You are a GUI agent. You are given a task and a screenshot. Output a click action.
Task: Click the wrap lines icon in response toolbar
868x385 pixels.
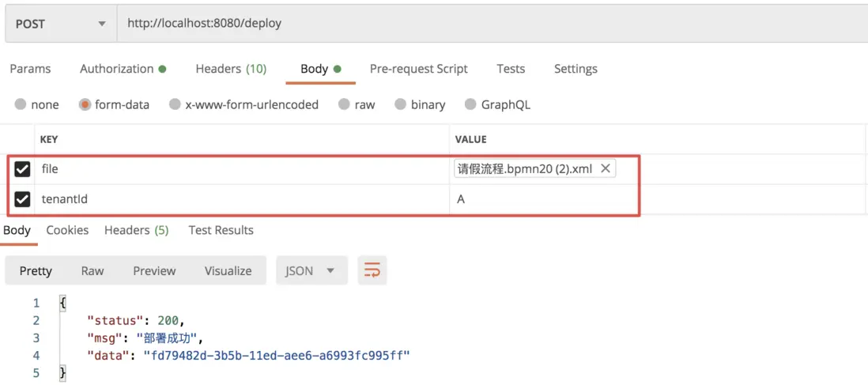[372, 270]
